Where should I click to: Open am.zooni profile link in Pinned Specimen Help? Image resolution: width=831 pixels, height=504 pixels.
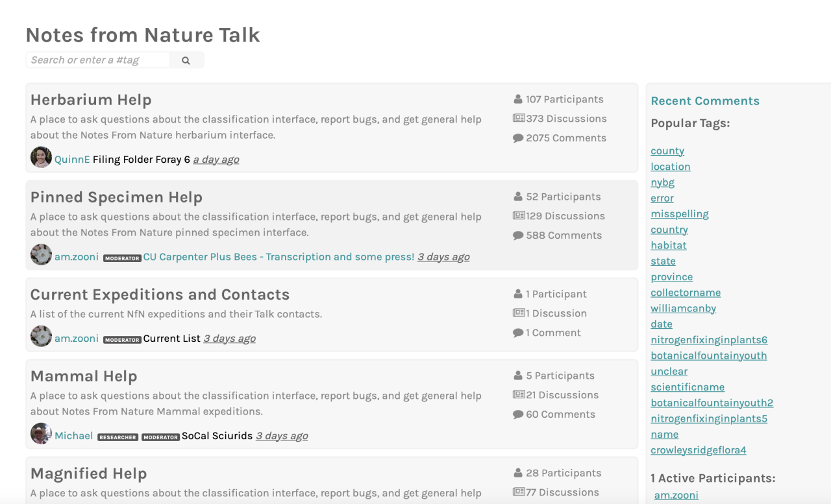click(x=77, y=257)
